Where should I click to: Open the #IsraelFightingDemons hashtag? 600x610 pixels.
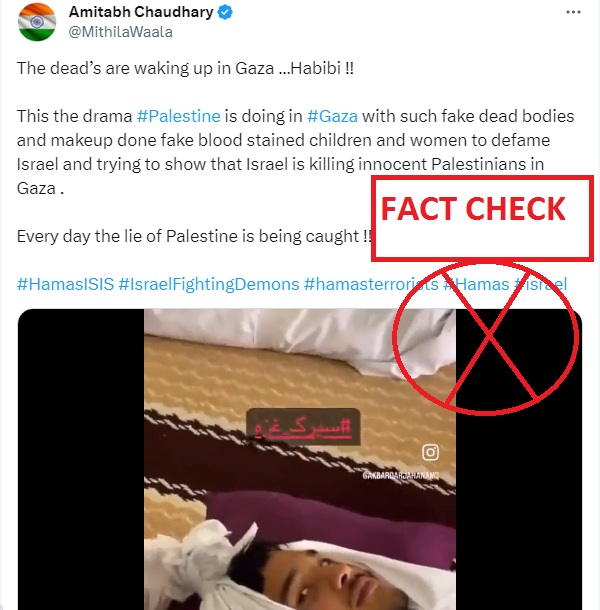[x=209, y=284]
